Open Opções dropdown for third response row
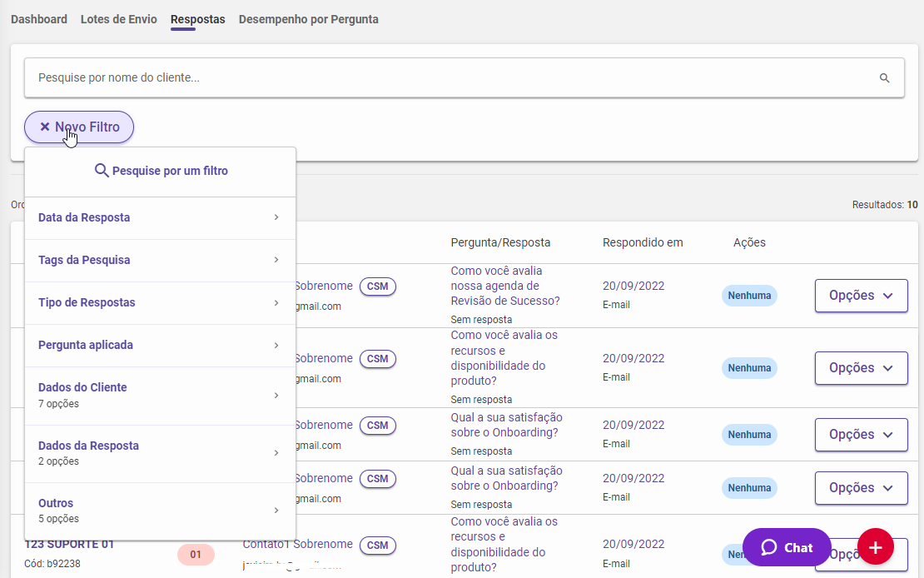924x578 pixels. pos(861,435)
